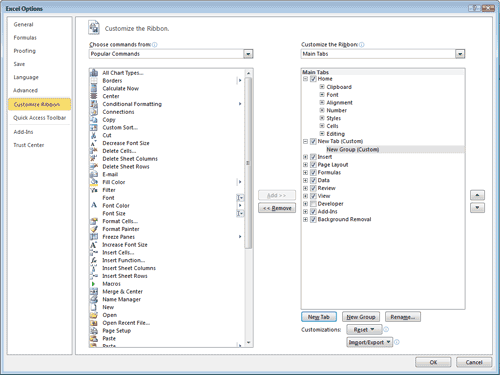500x375 pixels.
Task: Expand the Alignment group node
Action: pos(322,102)
